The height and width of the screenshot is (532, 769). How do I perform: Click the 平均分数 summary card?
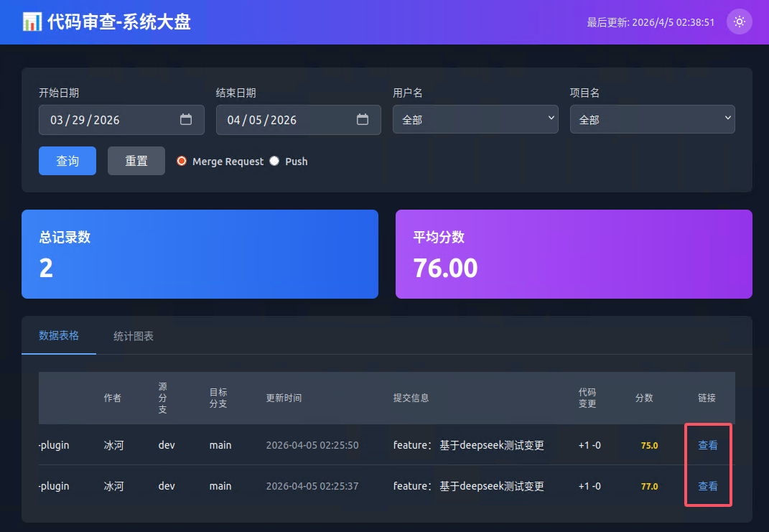coord(574,254)
